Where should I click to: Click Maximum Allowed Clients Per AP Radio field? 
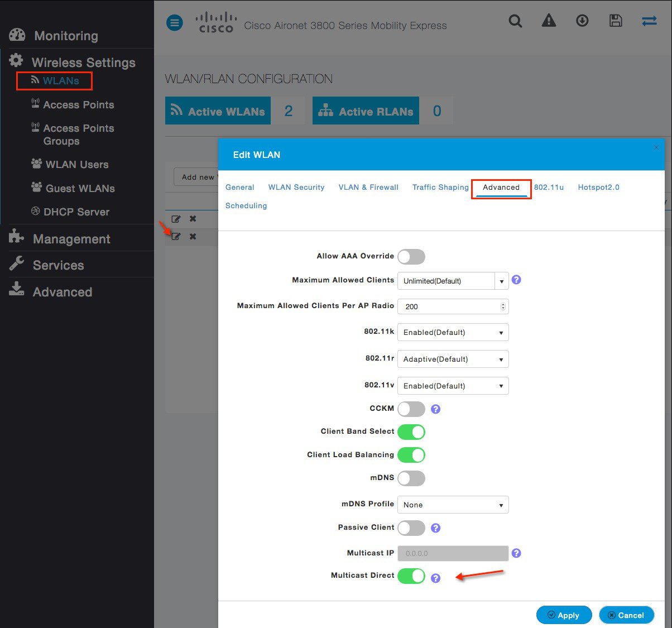[453, 306]
